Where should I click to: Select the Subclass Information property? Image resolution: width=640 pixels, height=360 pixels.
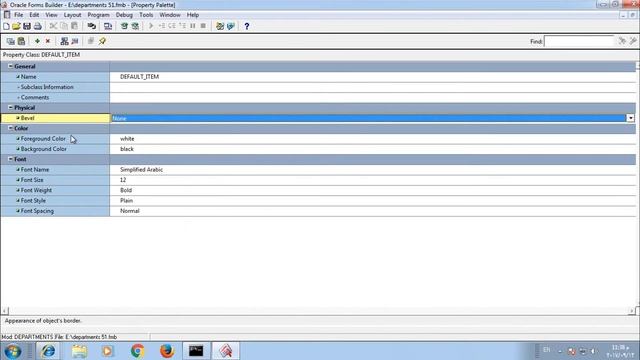(x=55, y=87)
